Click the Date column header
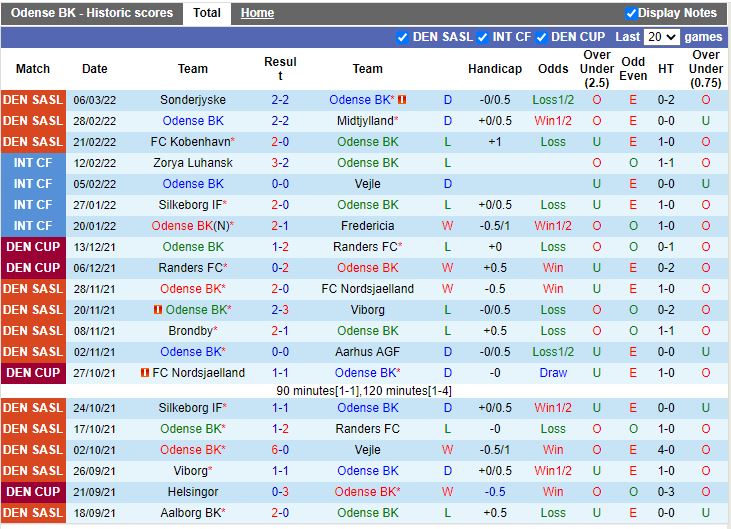This screenshot has width=731, height=529. point(95,69)
